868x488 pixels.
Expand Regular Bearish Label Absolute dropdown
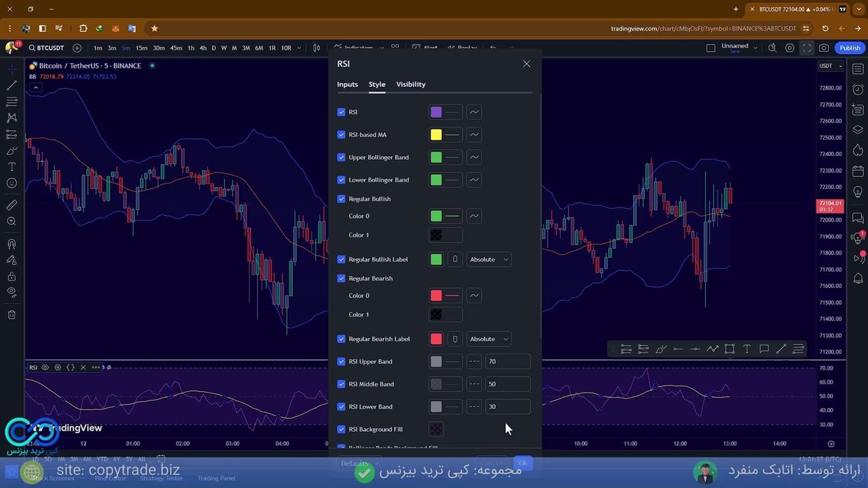click(488, 339)
